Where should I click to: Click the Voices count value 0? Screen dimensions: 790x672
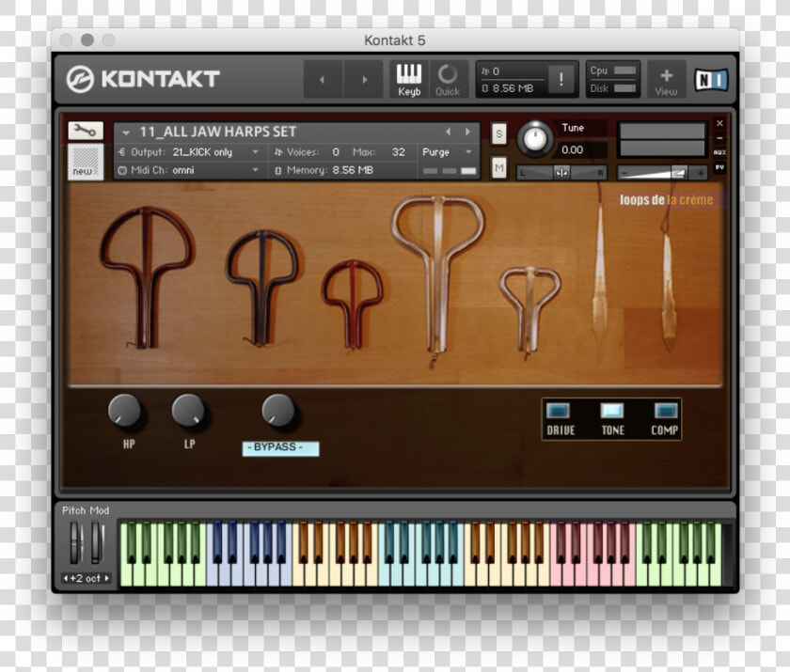[336, 152]
